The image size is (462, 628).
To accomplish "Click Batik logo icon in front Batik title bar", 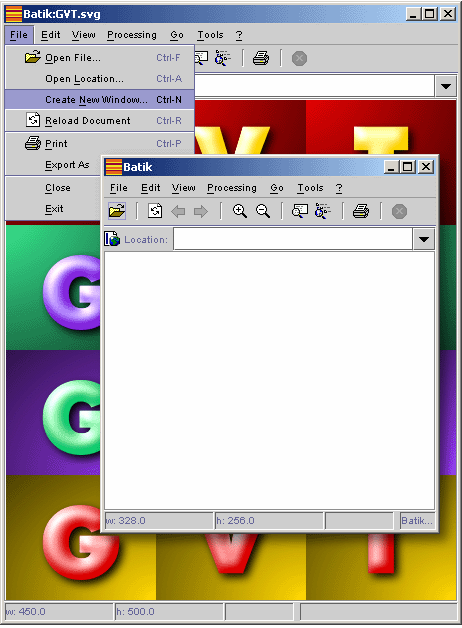I will point(113,167).
